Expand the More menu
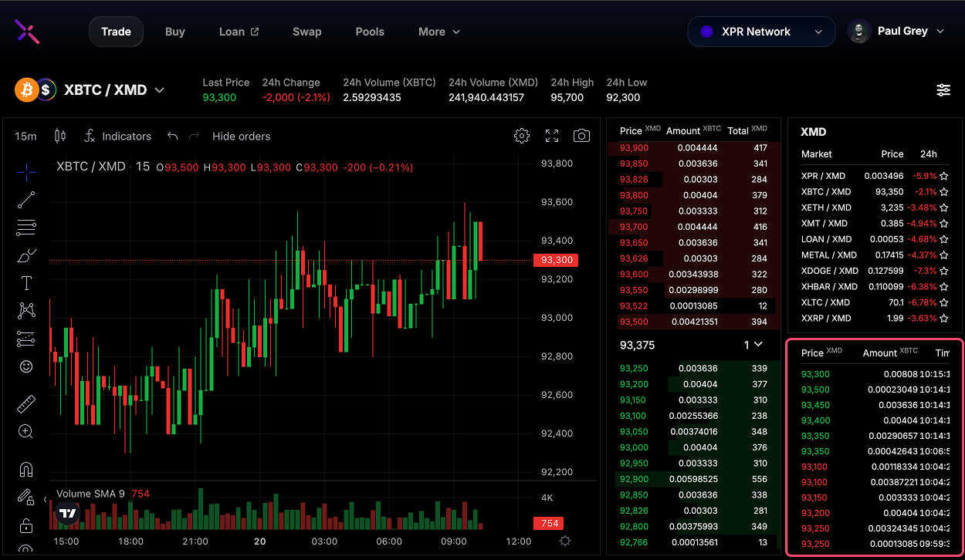The image size is (965, 560). (438, 32)
